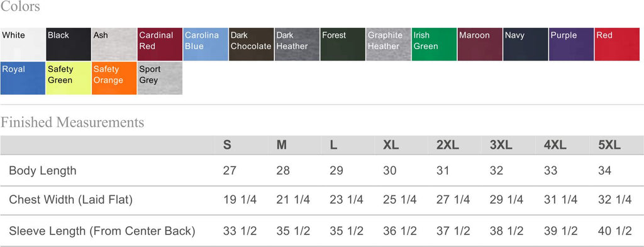Image resolution: width=644 pixels, height=247 pixels.
Task: Pick the Purple color swatch
Action: (571, 45)
